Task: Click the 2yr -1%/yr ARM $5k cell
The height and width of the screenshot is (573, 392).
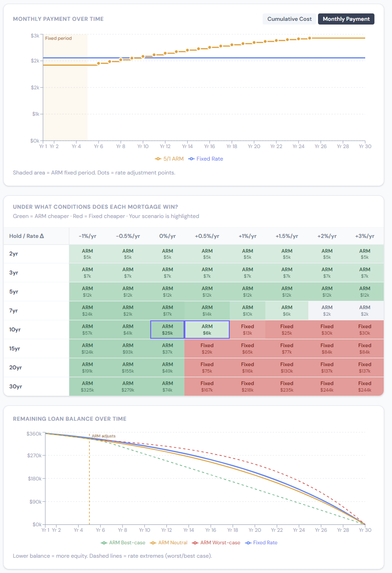Action: tap(88, 254)
